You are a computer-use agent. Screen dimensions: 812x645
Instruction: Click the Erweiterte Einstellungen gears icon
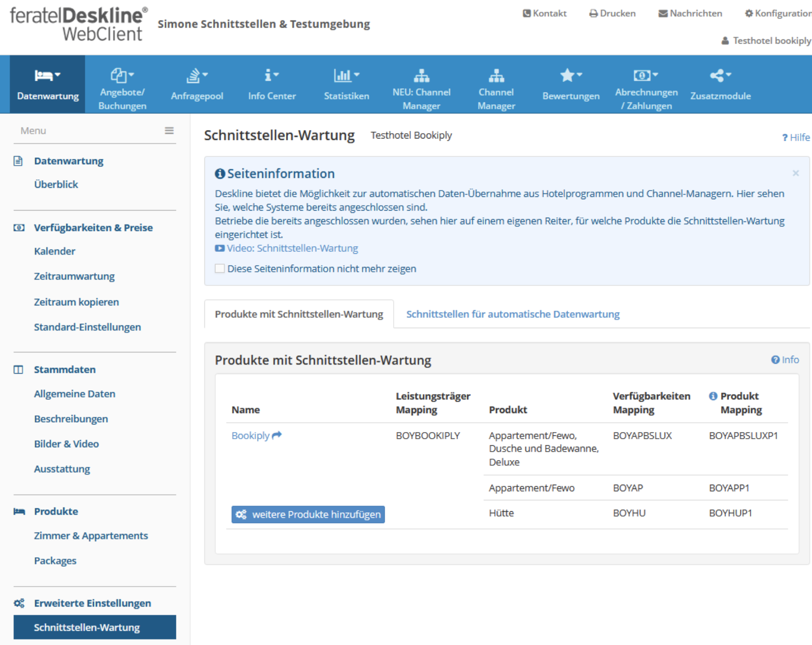pos(19,603)
